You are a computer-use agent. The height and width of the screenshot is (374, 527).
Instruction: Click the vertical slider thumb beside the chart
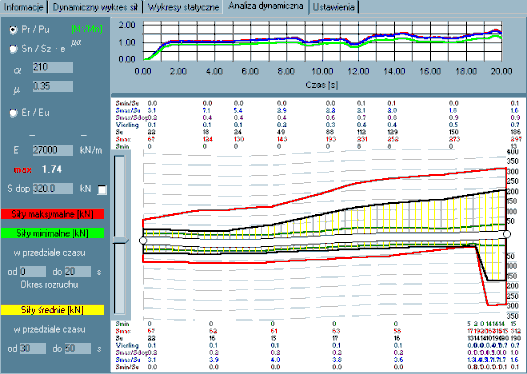pos(120,241)
